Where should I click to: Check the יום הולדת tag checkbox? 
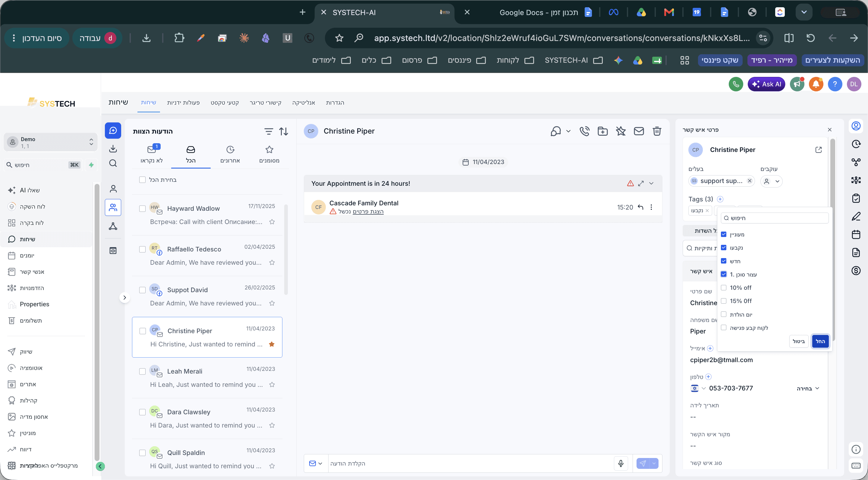coord(723,314)
